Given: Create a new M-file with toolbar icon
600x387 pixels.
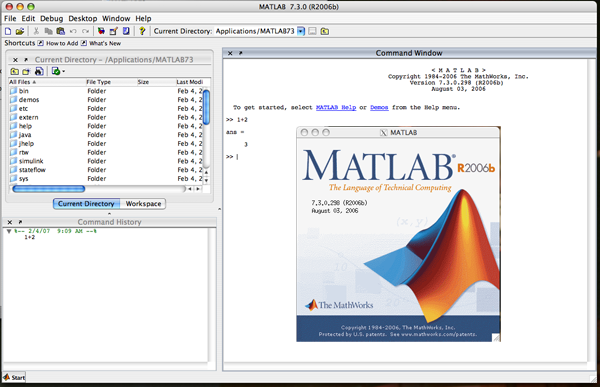Looking at the screenshot, I should pos(8,31).
